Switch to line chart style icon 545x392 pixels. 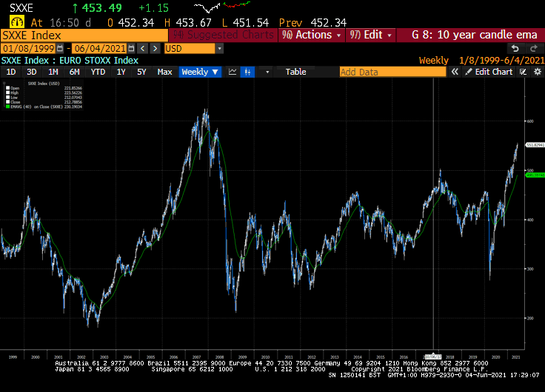tap(233, 72)
